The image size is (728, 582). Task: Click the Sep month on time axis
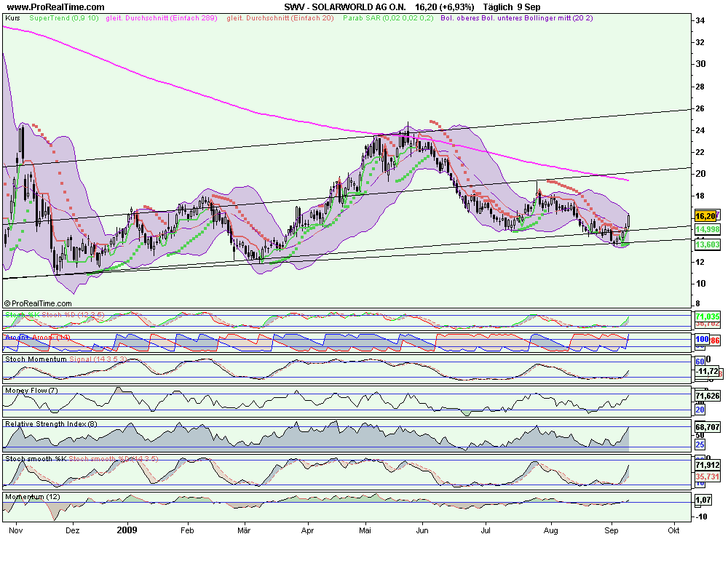612,530
